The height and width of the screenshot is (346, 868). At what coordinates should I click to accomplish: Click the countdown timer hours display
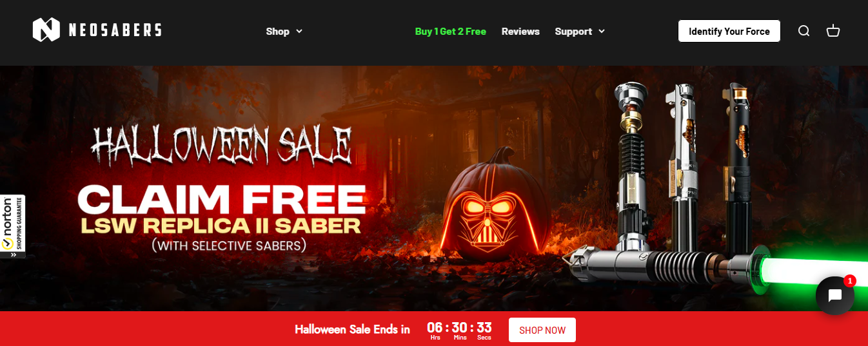click(435, 331)
